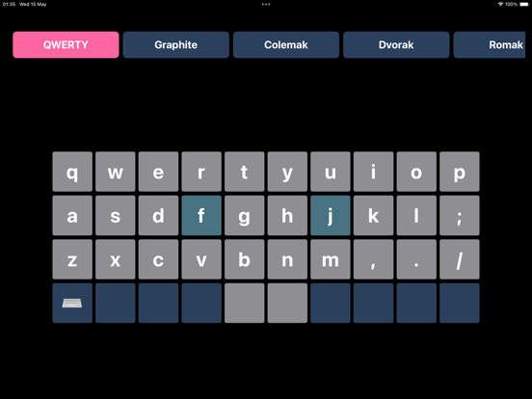Screen dimensions: 532x399
Task: Tap the w key
Action: pyautogui.click(x=116, y=172)
